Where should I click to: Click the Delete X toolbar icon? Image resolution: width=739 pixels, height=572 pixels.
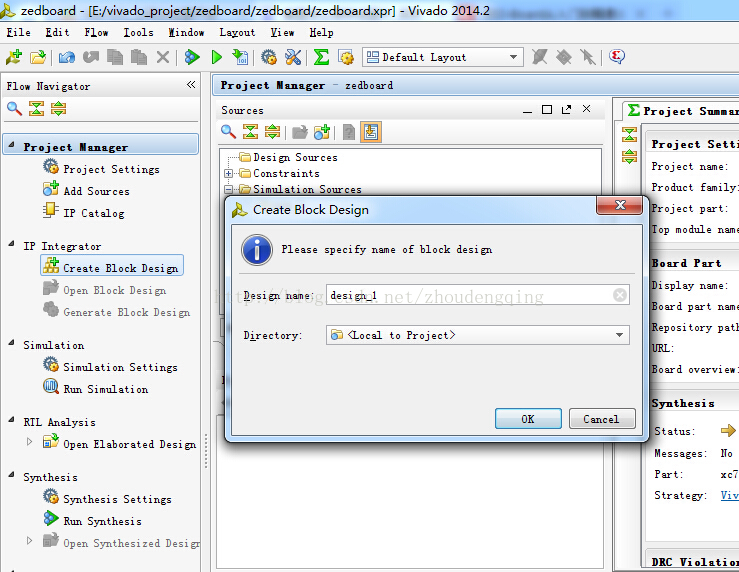click(163, 57)
